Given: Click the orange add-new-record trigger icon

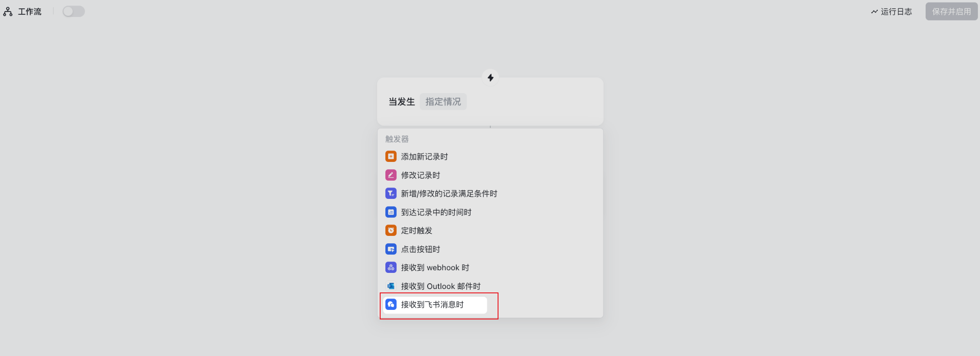Looking at the screenshot, I should tap(391, 156).
